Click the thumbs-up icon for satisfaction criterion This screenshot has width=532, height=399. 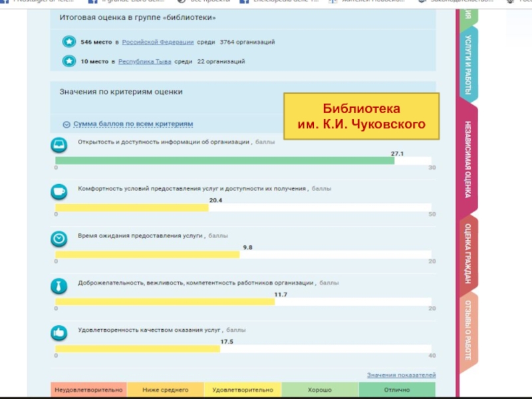[59, 332]
